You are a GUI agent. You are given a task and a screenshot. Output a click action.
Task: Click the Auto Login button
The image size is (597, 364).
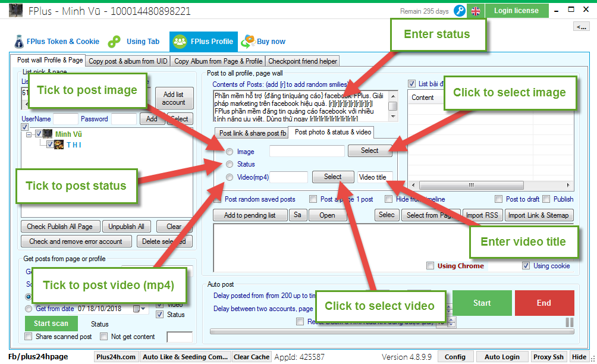tap(502, 357)
